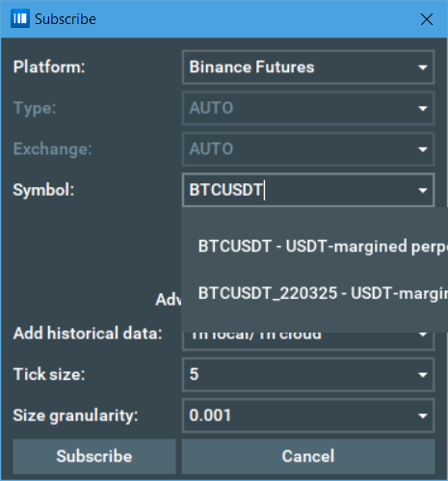Close the Subscribe dialog

[x=427, y=19]
